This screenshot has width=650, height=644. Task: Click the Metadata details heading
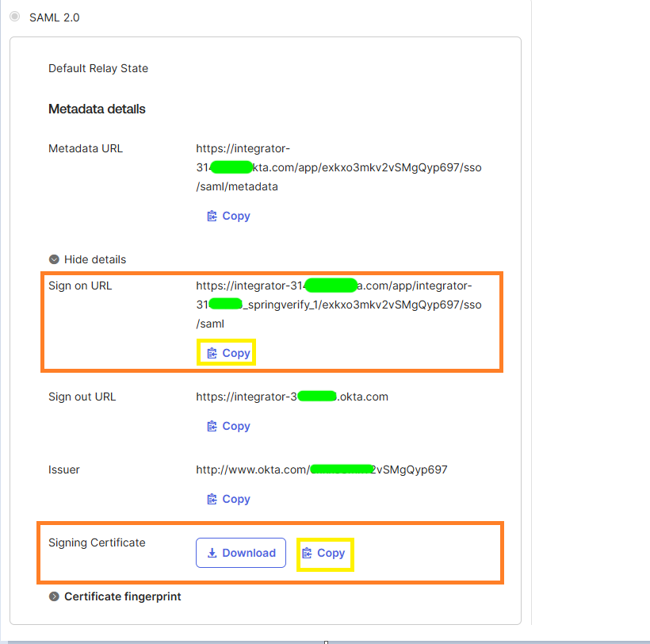(x=97, y=109)
